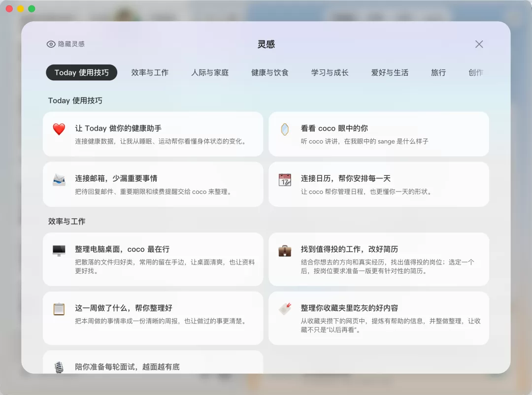Click the section heading Today 使用技巧

coord(75,100)
